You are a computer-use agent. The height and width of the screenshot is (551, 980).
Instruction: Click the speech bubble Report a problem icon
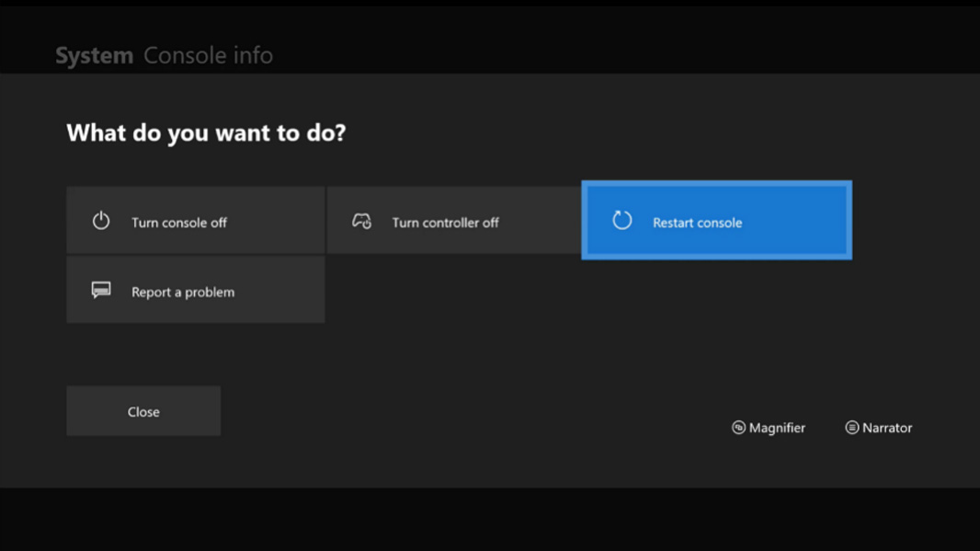(101, 291)
